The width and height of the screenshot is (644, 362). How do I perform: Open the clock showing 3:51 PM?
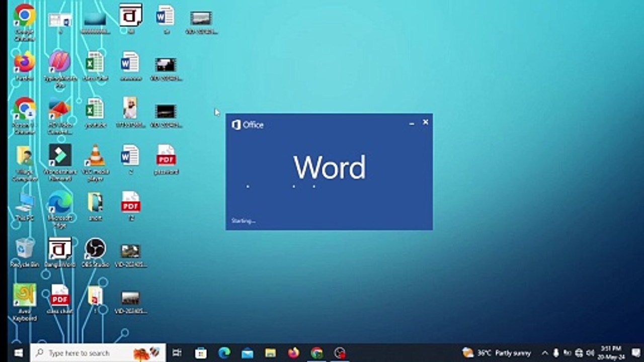click(611, 352)
